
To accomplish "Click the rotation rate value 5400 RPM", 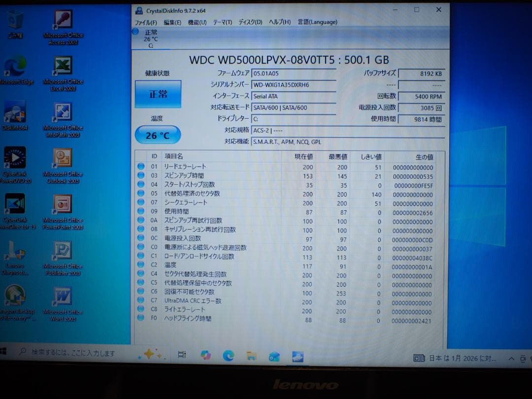I will (x=421, y=97).
